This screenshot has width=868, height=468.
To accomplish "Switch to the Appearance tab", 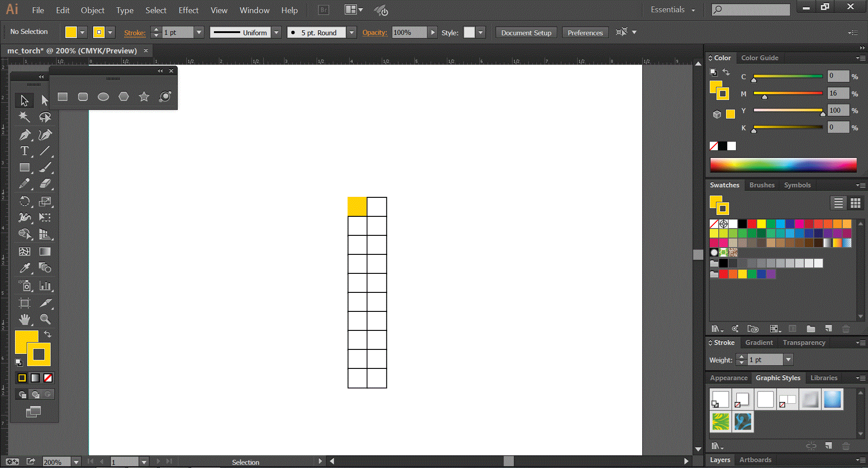I will coord(728,378).
